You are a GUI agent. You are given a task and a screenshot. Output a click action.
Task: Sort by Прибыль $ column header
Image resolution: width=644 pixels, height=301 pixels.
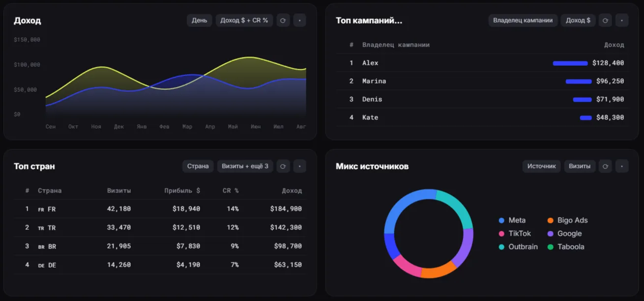click(x=182, y=191)
